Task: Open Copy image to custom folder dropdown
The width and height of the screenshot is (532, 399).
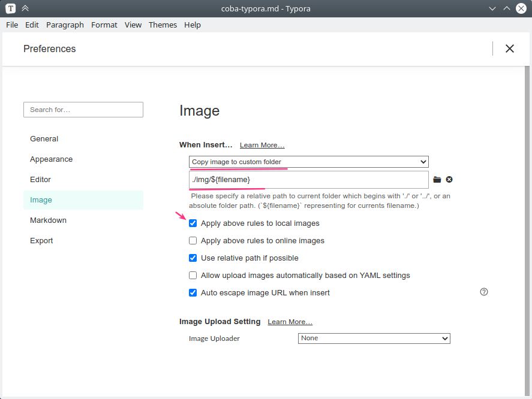Action: pos(309,162)
